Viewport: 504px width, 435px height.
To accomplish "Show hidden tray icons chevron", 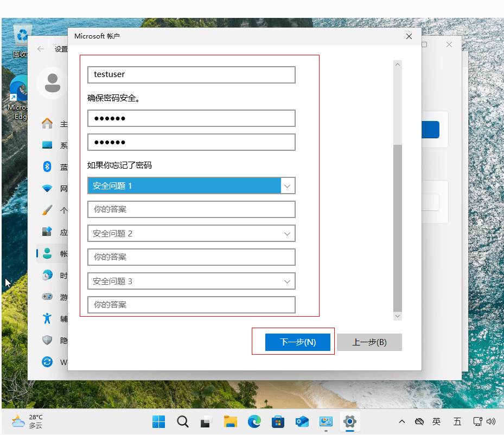I will tap(402, 421).
